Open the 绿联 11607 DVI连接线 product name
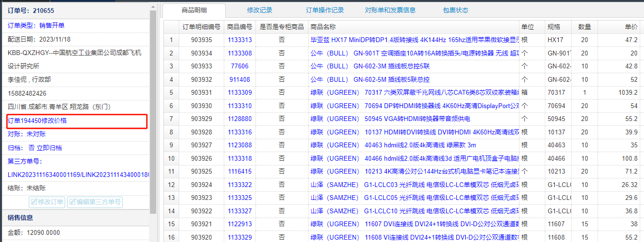 click(x=414, y=224)
